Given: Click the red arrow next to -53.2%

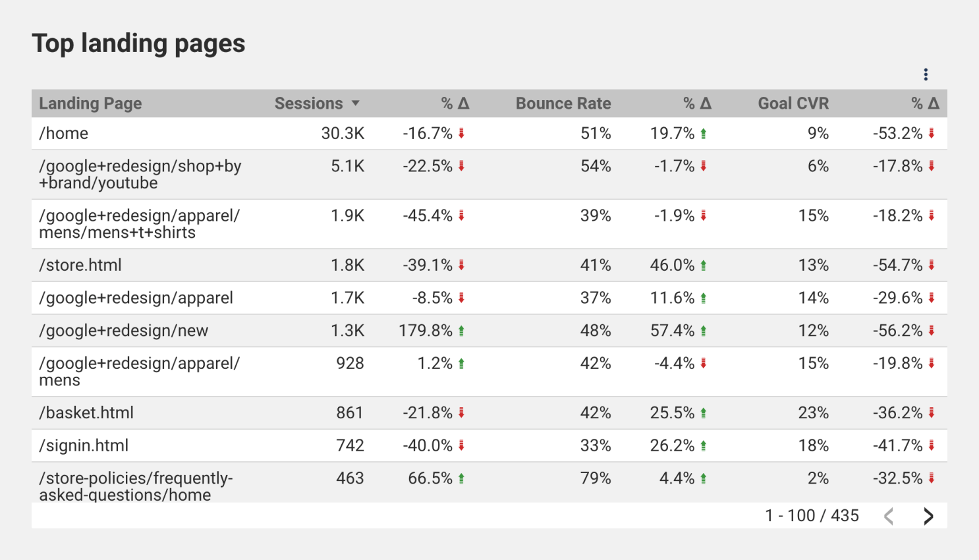Looking at the screenshot, I should (932, 133).
